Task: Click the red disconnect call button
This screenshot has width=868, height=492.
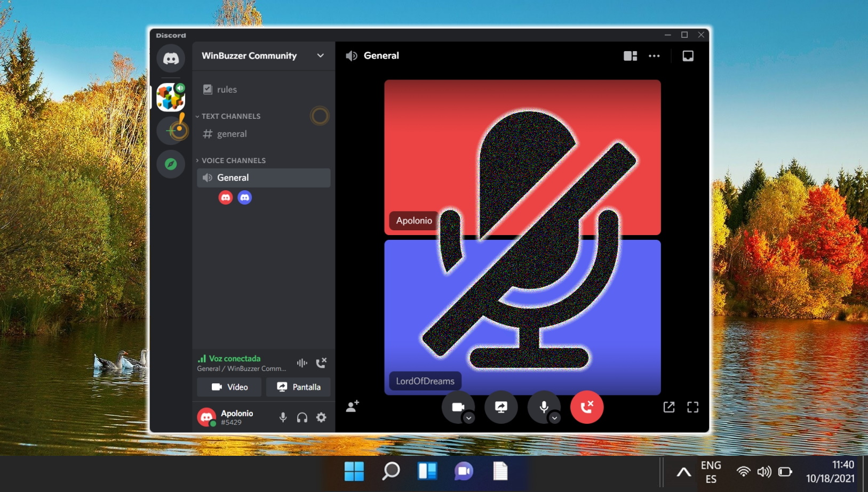Action: coord(587,407)
